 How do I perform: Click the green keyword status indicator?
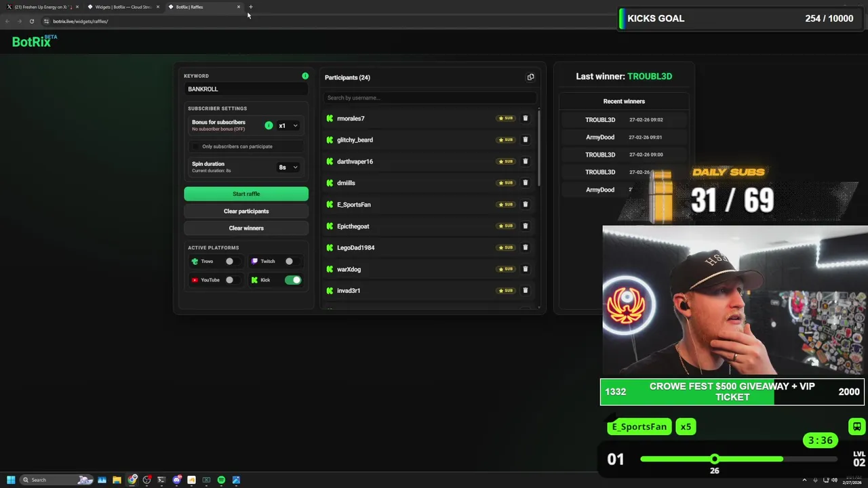(x=305, y=76)
